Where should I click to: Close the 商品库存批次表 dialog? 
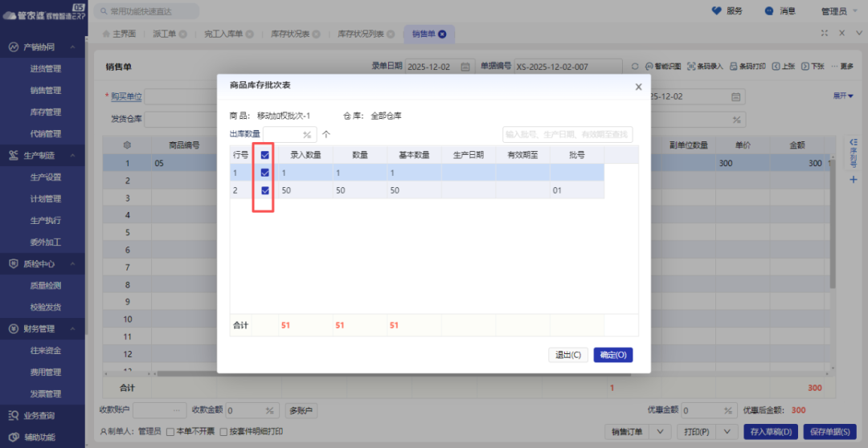click(638, 87)
